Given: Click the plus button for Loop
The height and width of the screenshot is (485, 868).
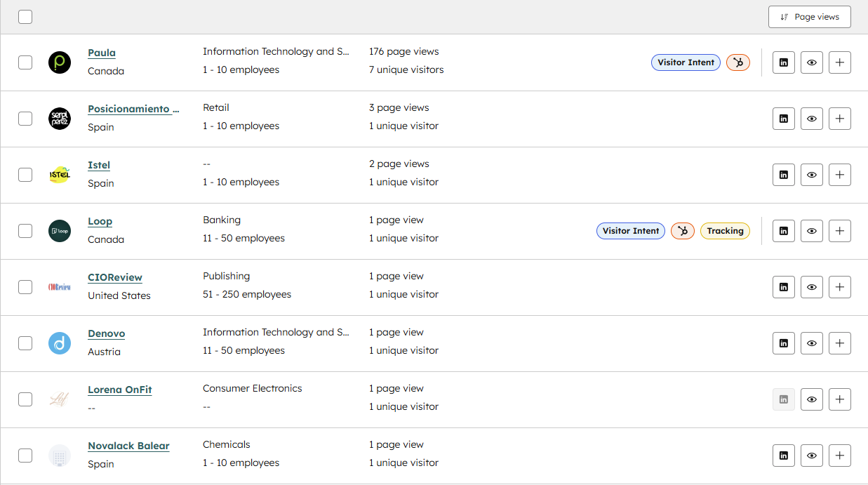Looking at the screenshot, I should click(x=840, y=231).
